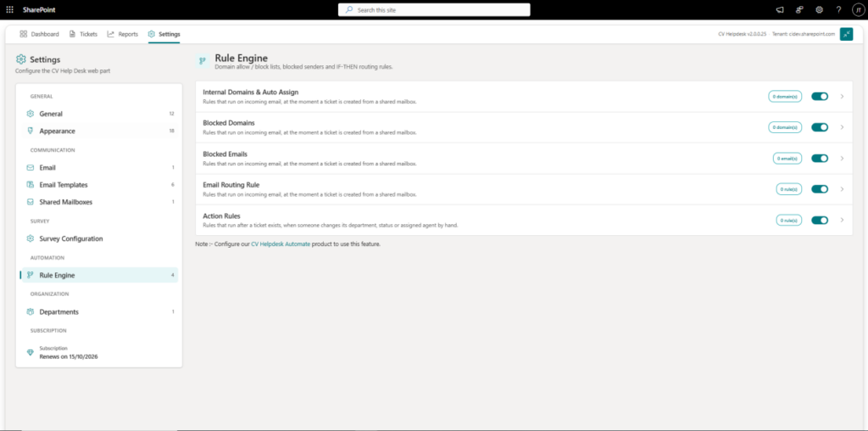
Task: Click the Tickets document icon
Action: pyautogui.click(x=73, y=34)
